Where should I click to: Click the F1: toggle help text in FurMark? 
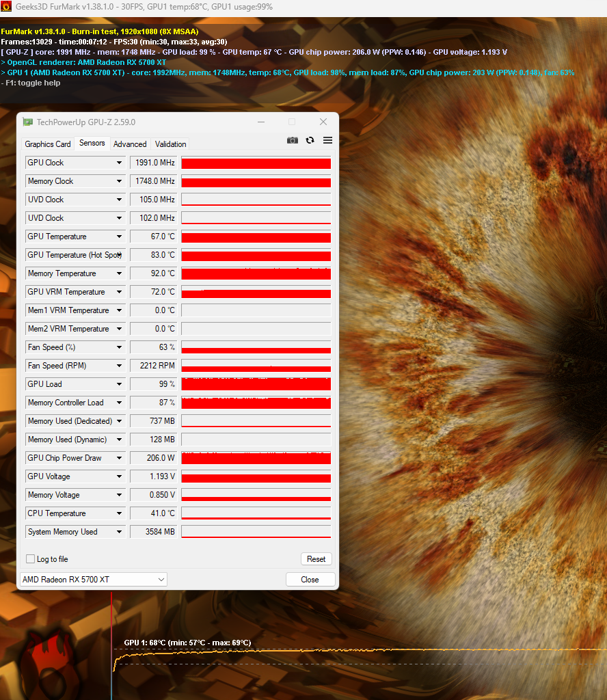click(x=31, y=83)
